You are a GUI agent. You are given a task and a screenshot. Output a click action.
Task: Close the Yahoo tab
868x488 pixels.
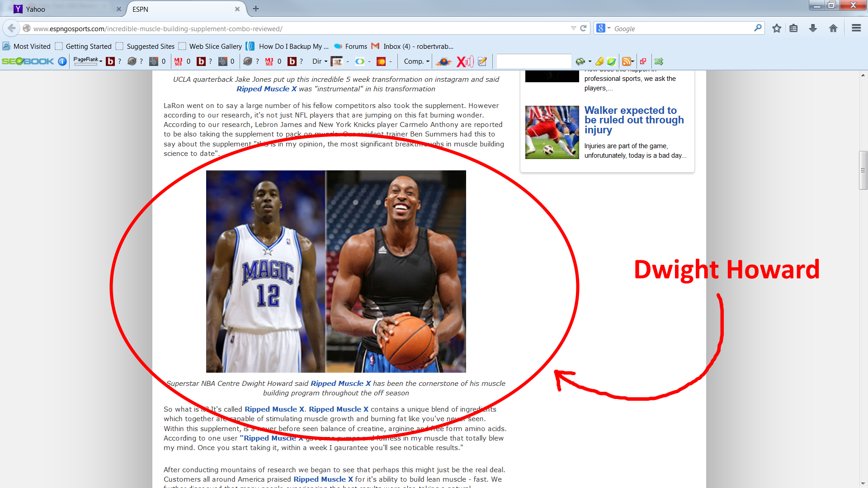tap(118, 9)
